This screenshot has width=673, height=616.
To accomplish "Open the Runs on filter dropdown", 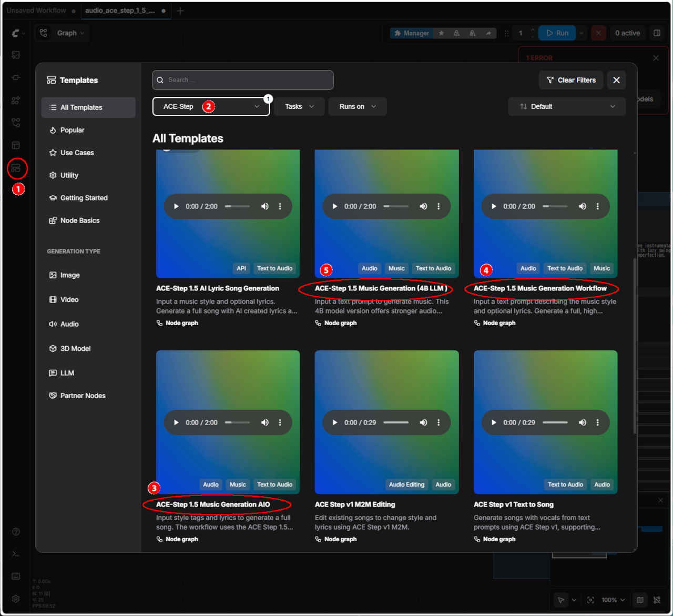I will (x=358, y=106).
